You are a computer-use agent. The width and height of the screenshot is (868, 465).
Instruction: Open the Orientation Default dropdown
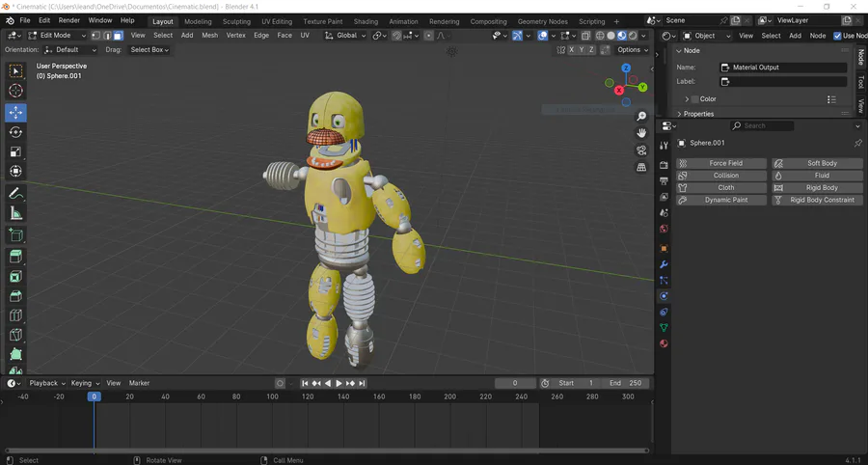click(x=70, y=50)
